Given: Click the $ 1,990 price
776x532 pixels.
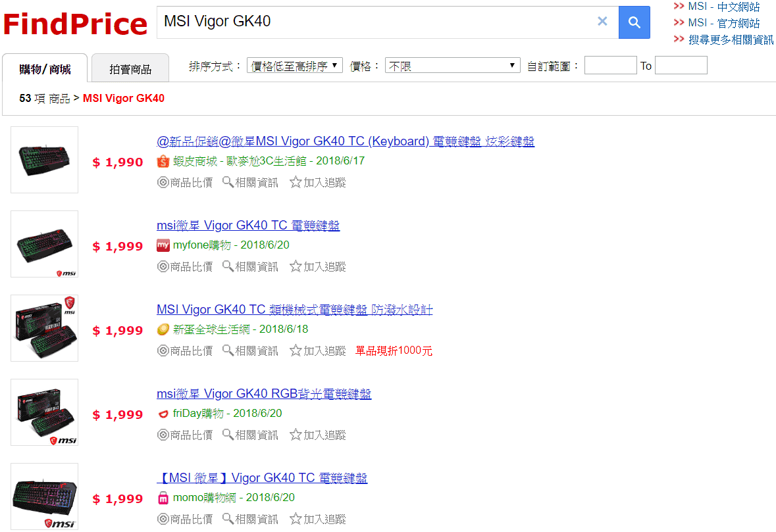Looking at the screenshot, I should [x=117, y=162].
